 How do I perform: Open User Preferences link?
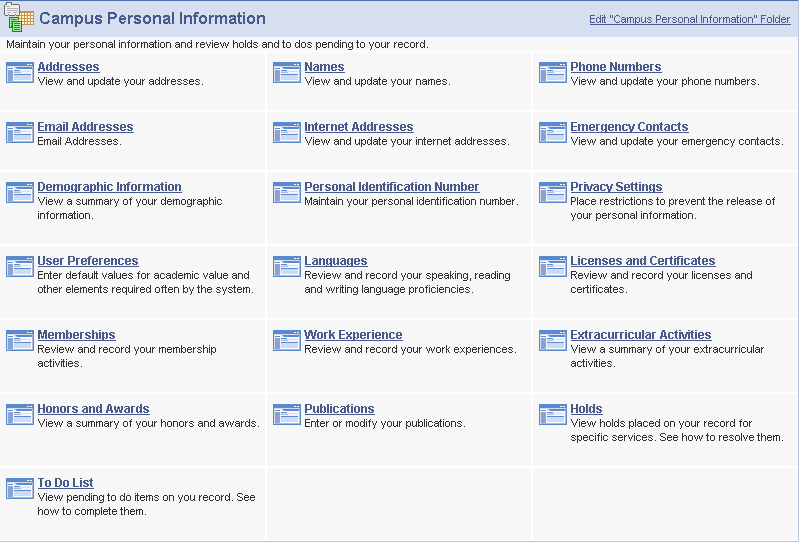88,261
